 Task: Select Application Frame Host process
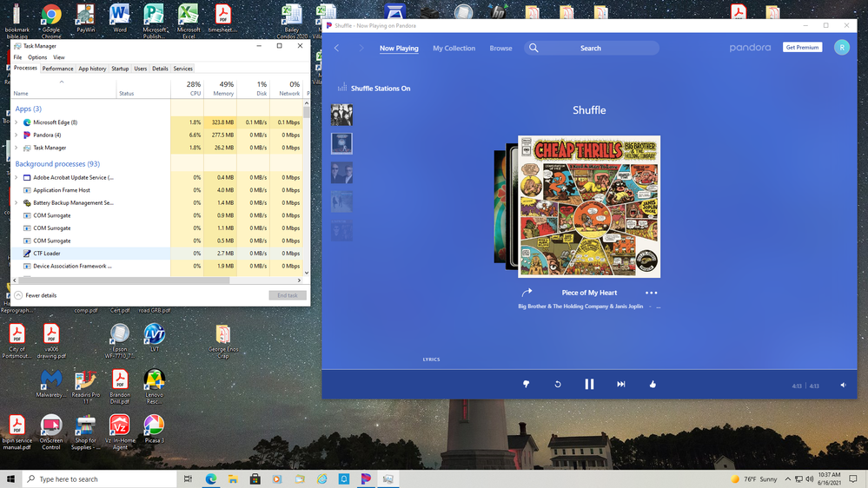click(x=156, y=190)
